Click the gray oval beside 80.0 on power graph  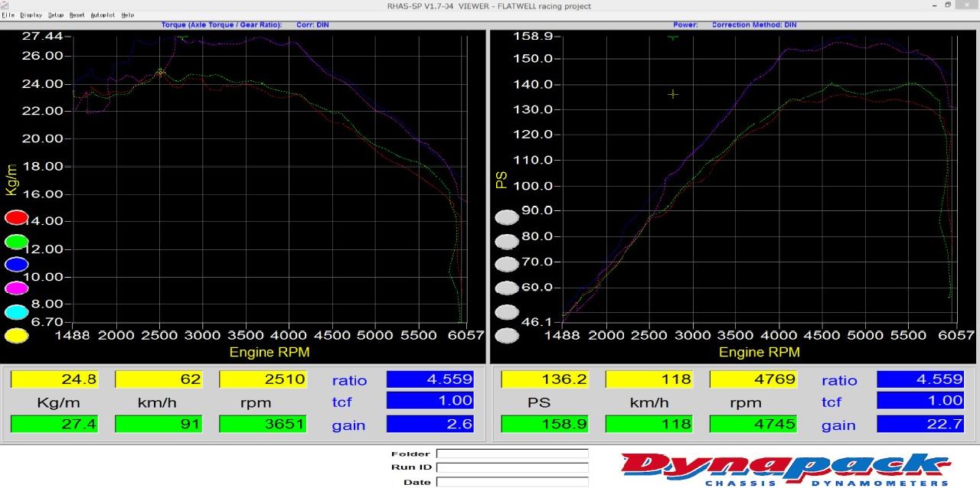(x=507, y=242)
